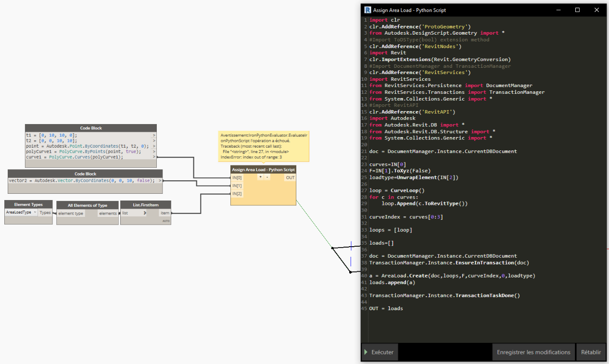Add an input with the + button on the Python node

coord(260,177)
